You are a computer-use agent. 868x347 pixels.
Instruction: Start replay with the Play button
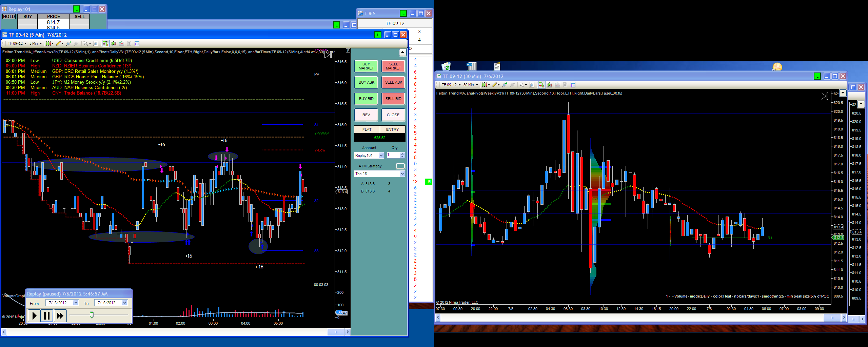pos(34,316)
